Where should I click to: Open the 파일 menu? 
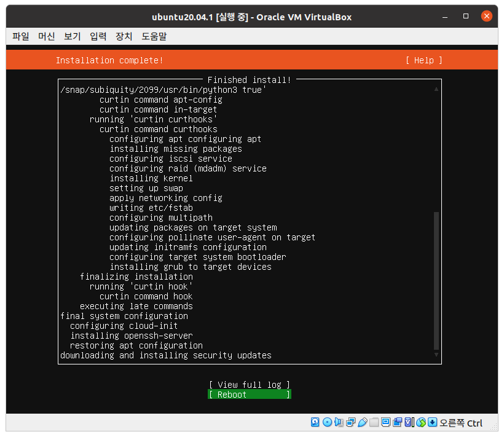point(21,36)
